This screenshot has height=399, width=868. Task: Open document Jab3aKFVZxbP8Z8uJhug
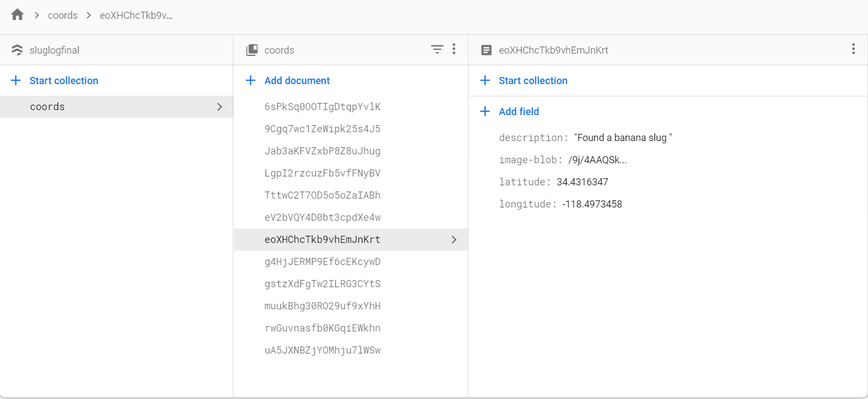[x=323, y=151]
